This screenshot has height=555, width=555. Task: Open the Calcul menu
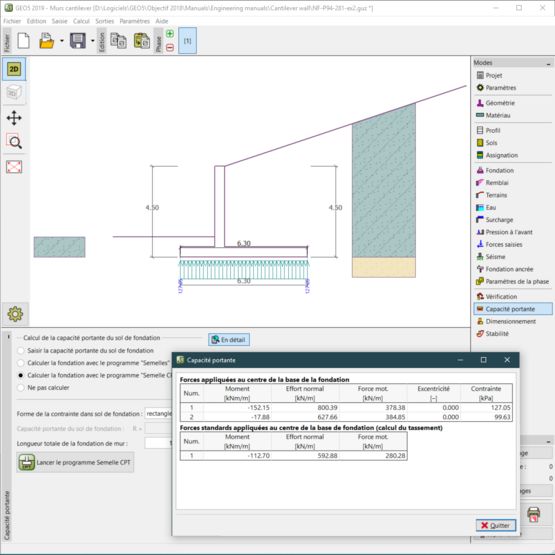tap(81, 21)
